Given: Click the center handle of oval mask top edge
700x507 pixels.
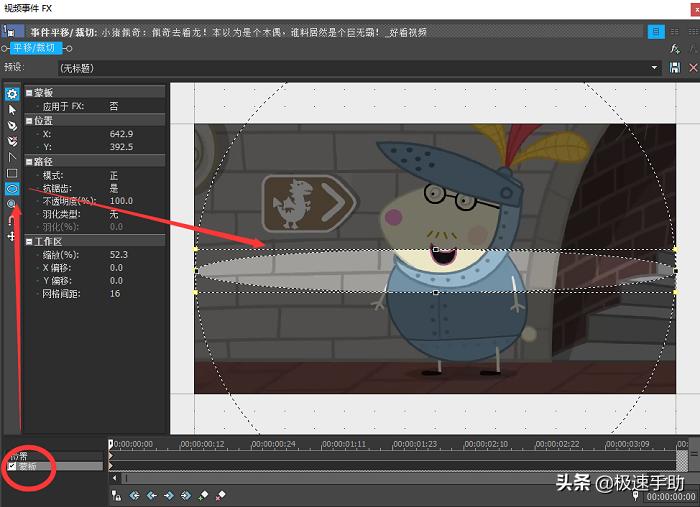Looking at the screenshot, I should [x=436, y=249].
